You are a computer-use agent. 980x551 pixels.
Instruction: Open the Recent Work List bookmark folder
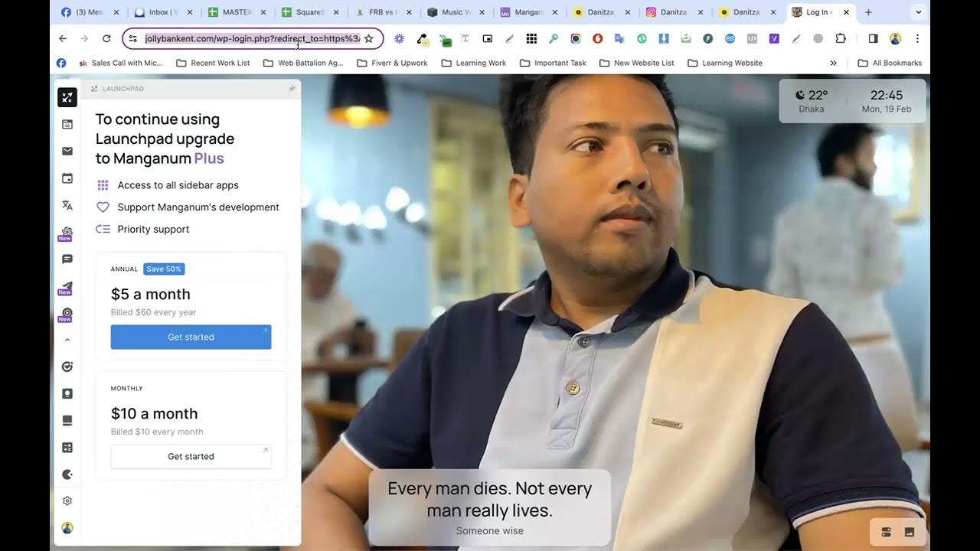(x=213, y=63)
